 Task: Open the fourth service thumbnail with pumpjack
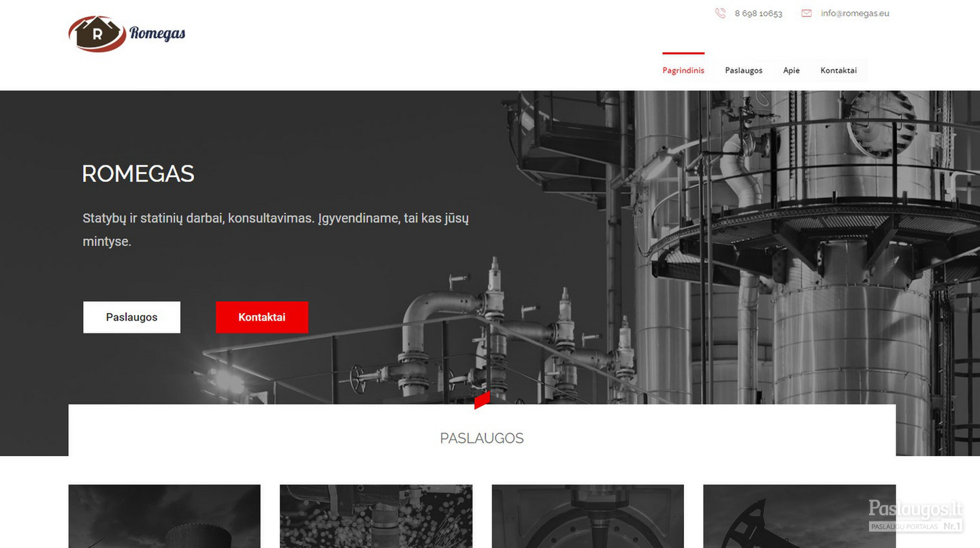(799, 516)
